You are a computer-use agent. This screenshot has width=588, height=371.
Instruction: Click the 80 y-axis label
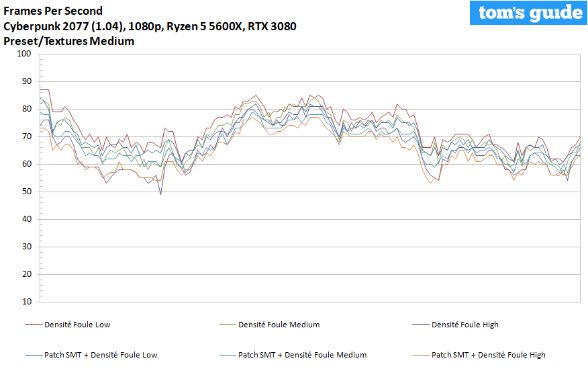27,109
